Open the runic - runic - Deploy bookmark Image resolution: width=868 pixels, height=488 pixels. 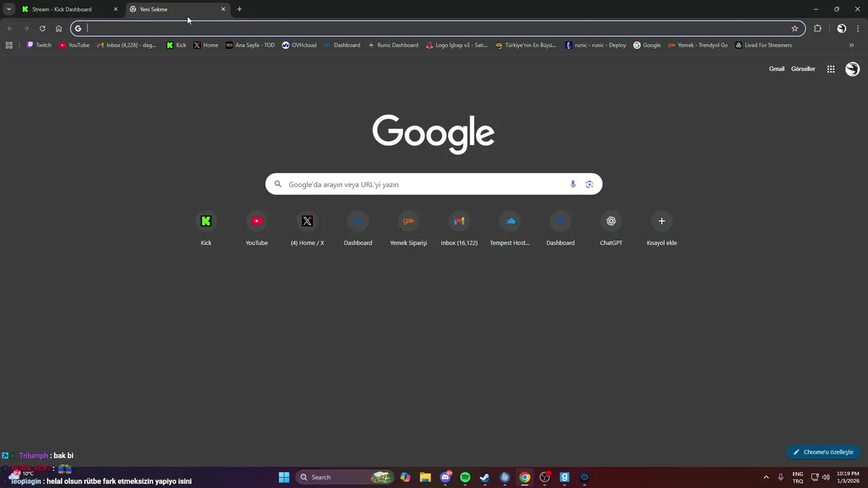(595, 45)
